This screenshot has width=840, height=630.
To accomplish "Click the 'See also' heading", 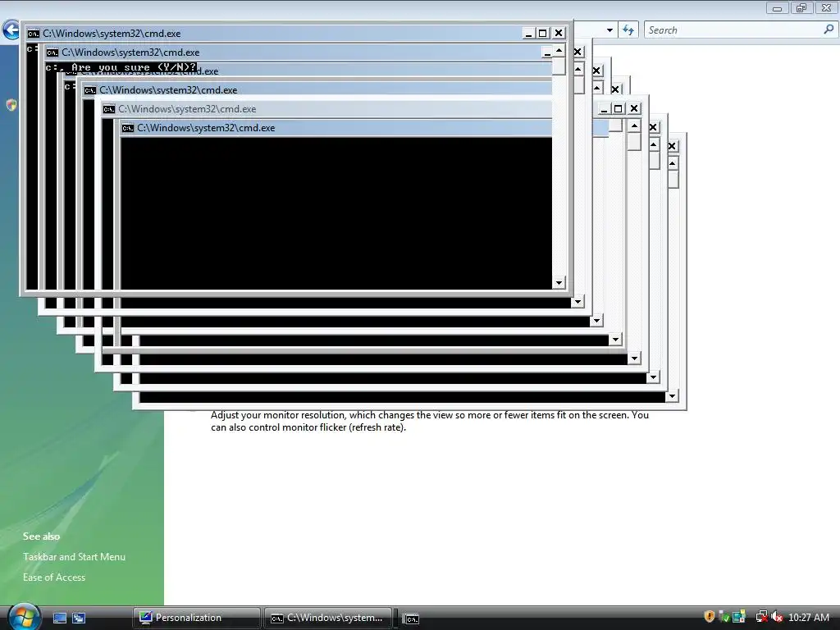I will (41, 536).
